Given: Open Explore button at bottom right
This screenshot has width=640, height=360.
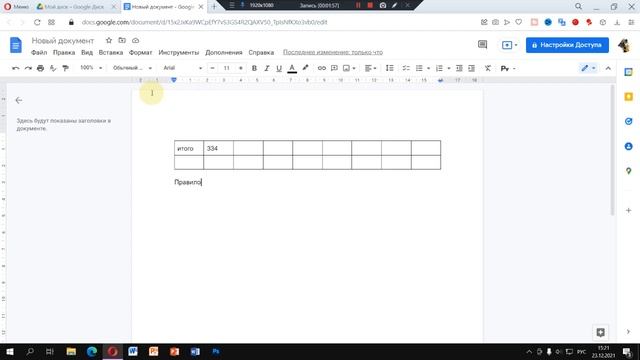Looking at the screenshot, I should (600, 332).
